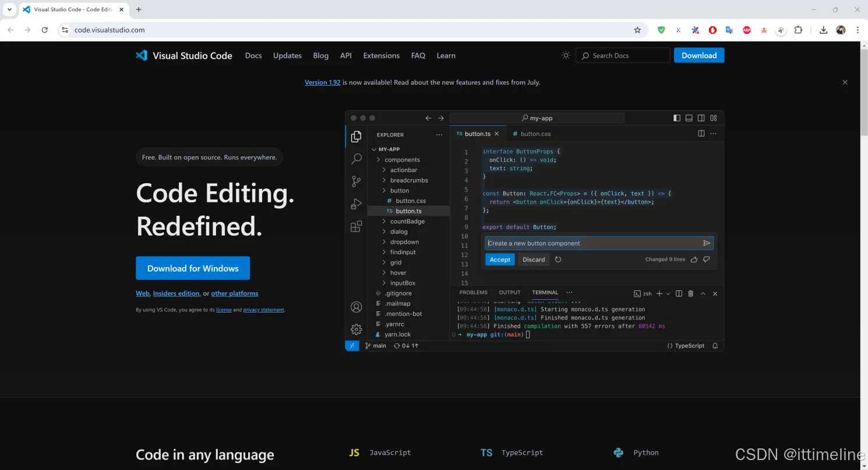Dismiss the version announcement banner
Screen dimensions: 868x470
[845, 82]
